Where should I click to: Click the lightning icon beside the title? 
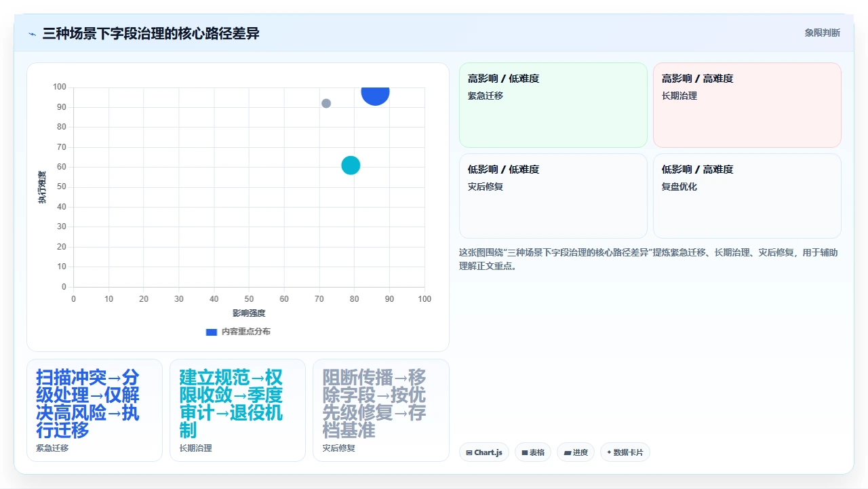(32, 34)
